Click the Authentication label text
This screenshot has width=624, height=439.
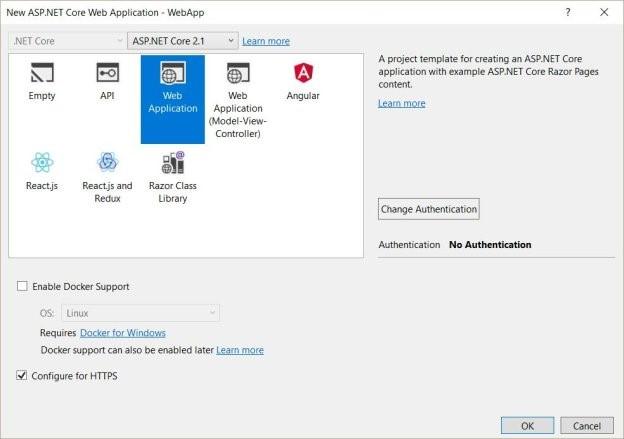pyautogui.click(x=409, y=245)
